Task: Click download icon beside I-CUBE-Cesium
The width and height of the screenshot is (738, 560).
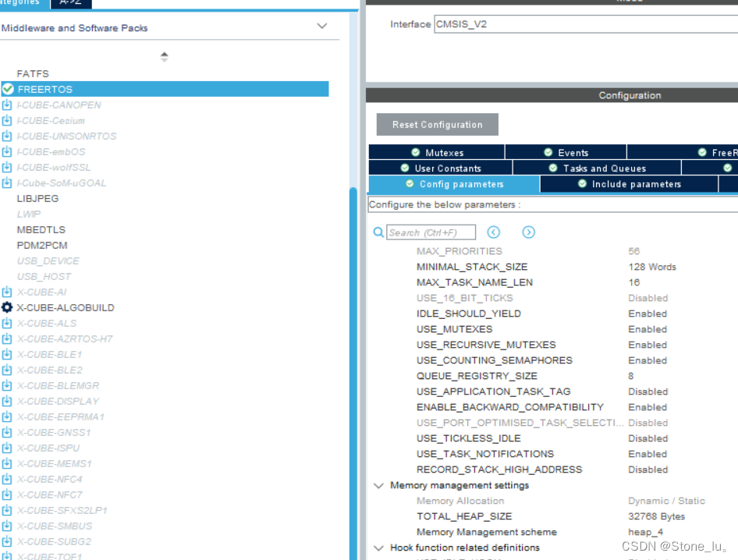Action: [x=6, y=120]
